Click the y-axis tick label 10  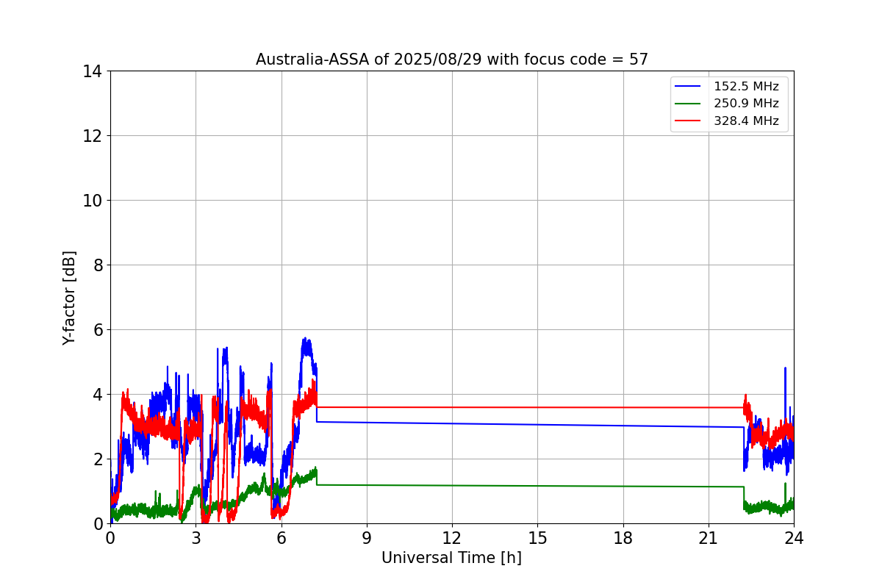coord(93,201)
